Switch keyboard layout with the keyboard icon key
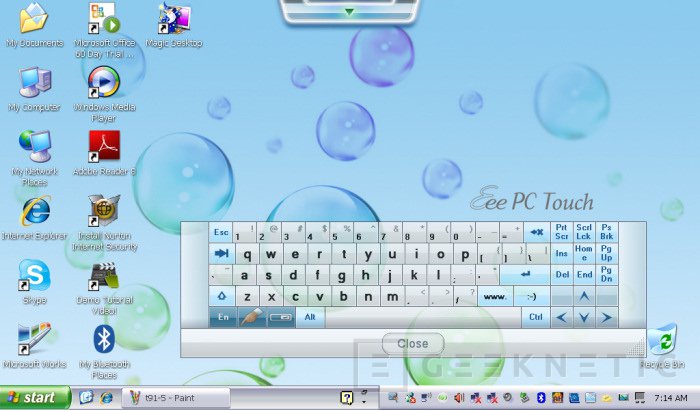The width and height of the screenshot is (700, 410). [x=281, y=317]
